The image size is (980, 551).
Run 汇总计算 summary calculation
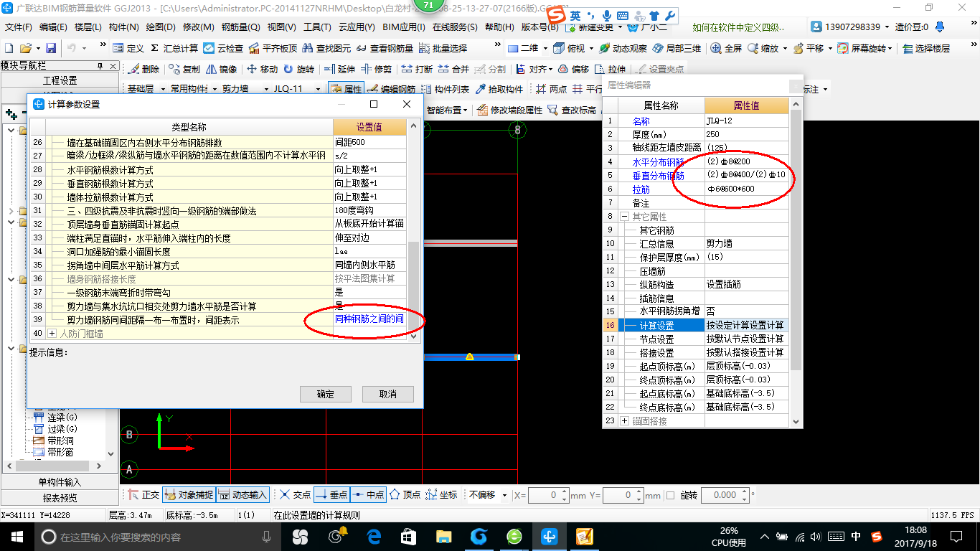pyautogui.click(x=173, y=48)
